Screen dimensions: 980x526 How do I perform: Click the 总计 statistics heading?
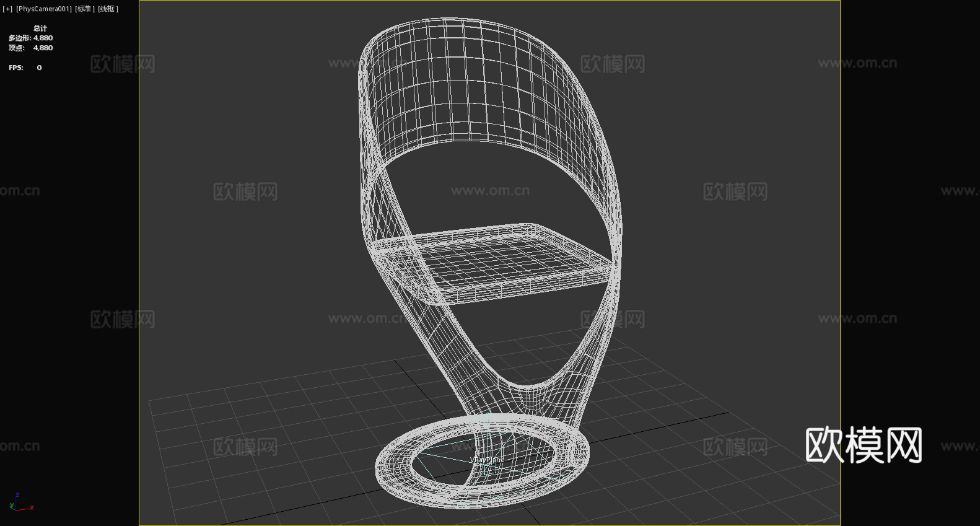click(40, 28)
